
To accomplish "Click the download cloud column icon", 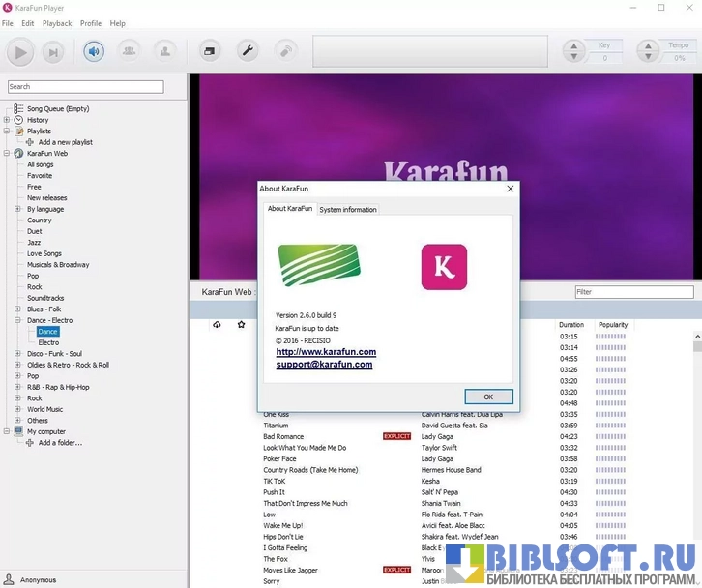I will (217, 325).
